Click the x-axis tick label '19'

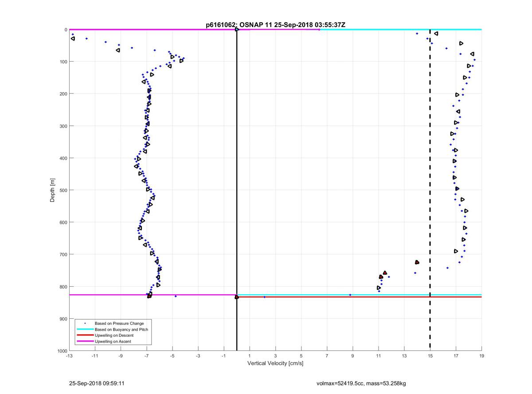click(481, 356)
